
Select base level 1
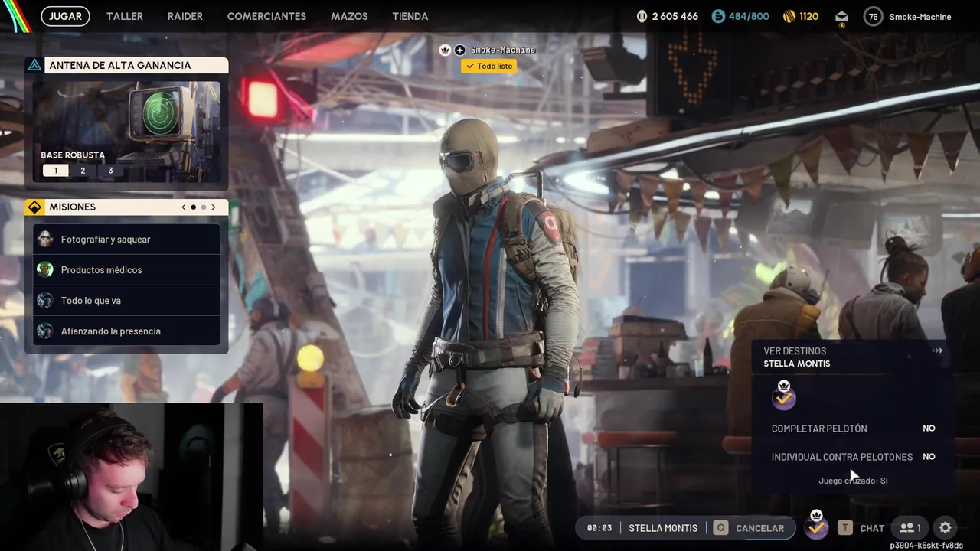55,171
